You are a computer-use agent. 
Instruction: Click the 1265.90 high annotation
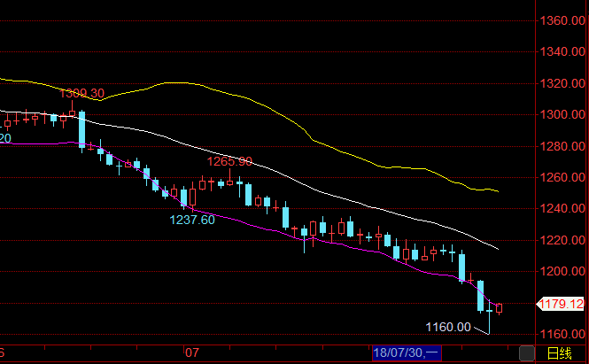pyautogui.click(x=229, y=161)
